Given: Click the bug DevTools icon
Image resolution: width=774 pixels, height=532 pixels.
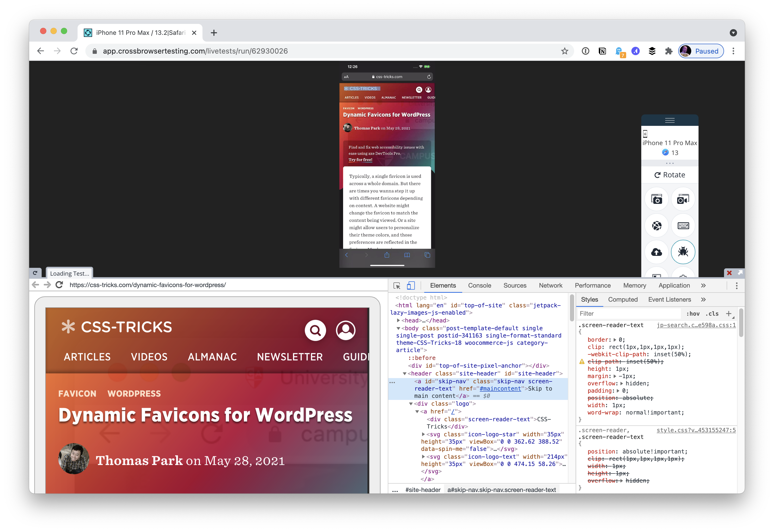Looking at the screenshot, I should [x=683, y=252].
